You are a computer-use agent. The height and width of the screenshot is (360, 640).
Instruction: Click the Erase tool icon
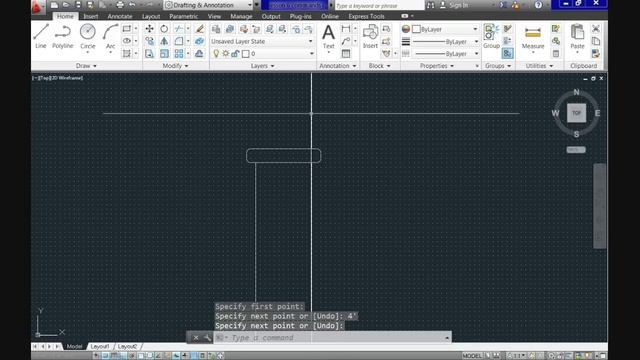[x=200, y=29]
